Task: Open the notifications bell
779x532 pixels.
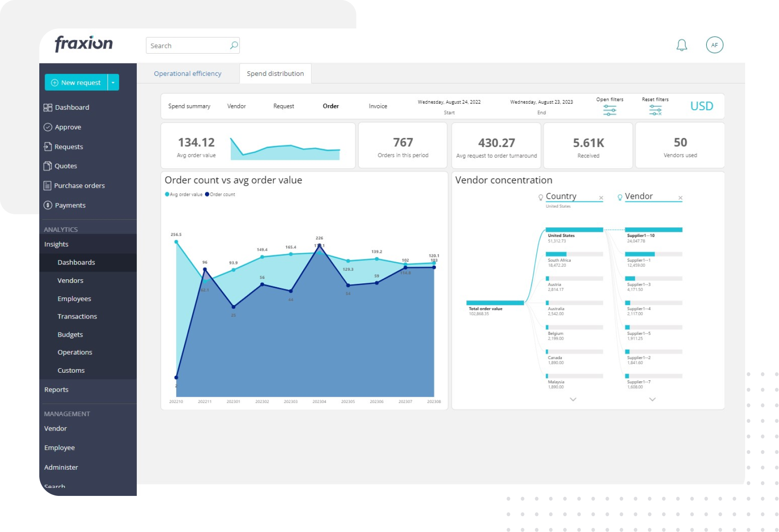Action: pos(682,45)
